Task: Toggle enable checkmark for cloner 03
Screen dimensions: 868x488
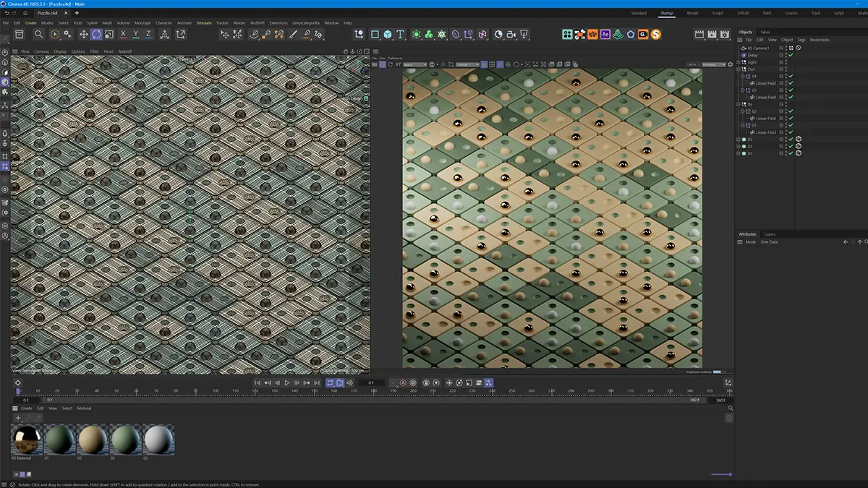Action: click(x=791, y=139)
